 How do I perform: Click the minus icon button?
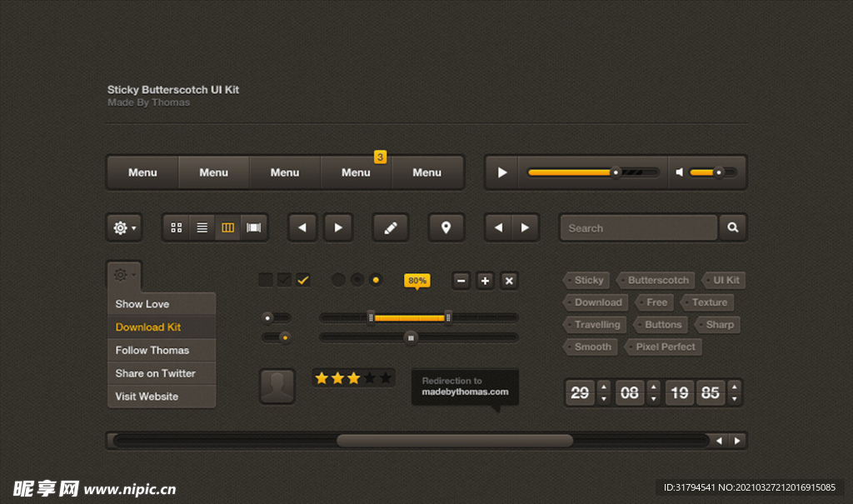461,281
